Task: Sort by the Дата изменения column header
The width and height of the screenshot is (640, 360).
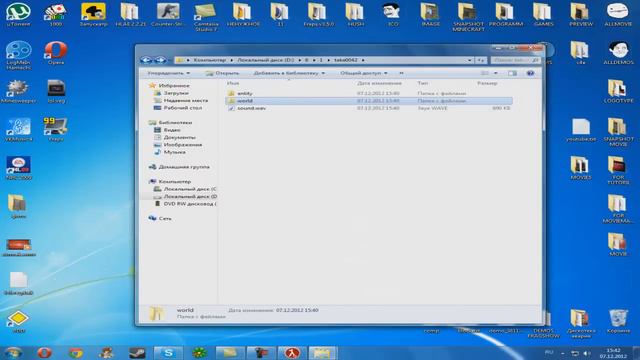Action: pos(379,83)
